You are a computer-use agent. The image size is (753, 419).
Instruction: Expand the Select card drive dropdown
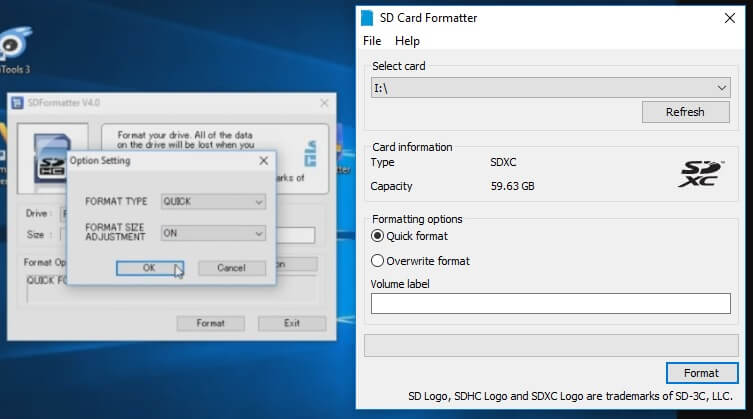click(x=722, y=88)
